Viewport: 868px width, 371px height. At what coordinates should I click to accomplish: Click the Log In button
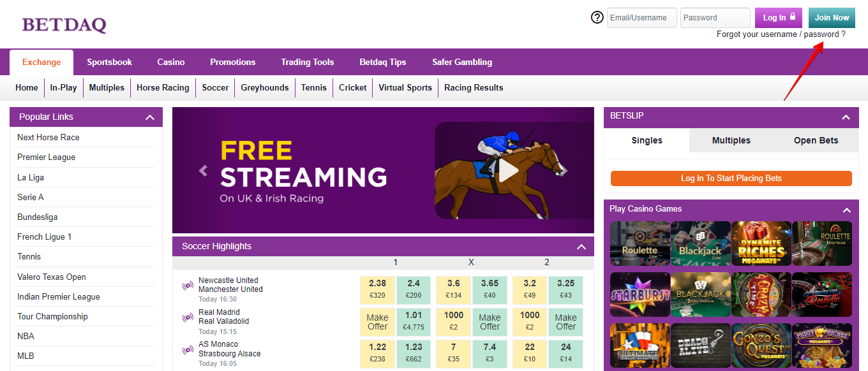[x=779, y=18]
